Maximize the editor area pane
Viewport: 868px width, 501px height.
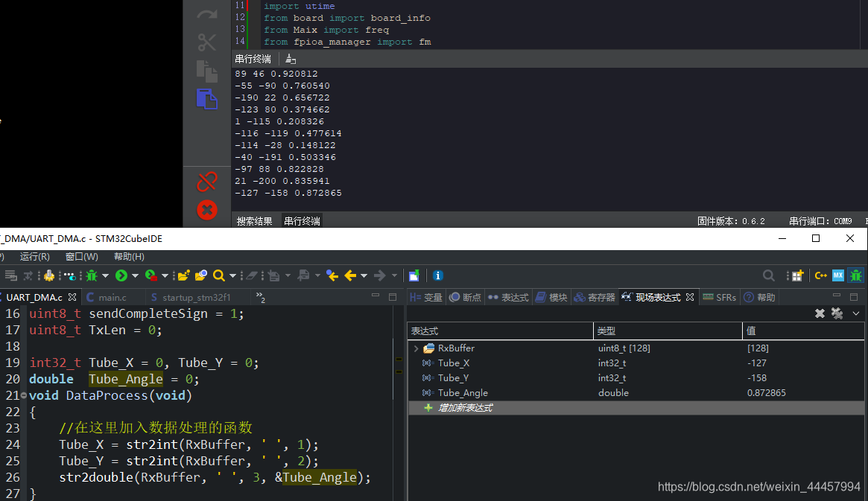[x=393, y=297]
